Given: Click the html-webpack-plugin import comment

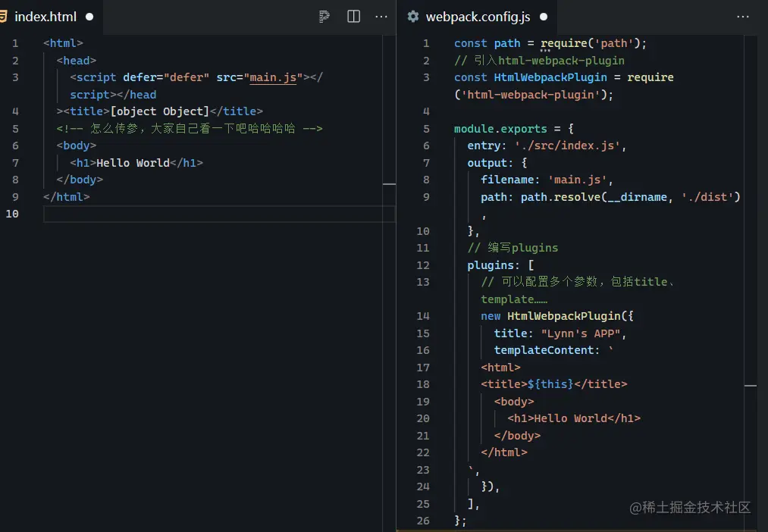Looking at the screenshot, I should [539, 60].
